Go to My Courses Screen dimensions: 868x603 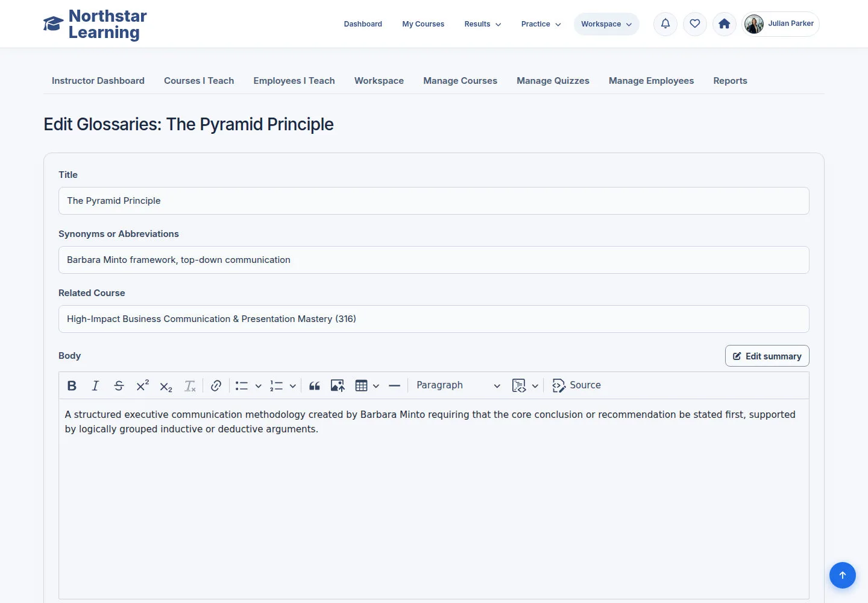pyautogui.click(x=423, y=24)
